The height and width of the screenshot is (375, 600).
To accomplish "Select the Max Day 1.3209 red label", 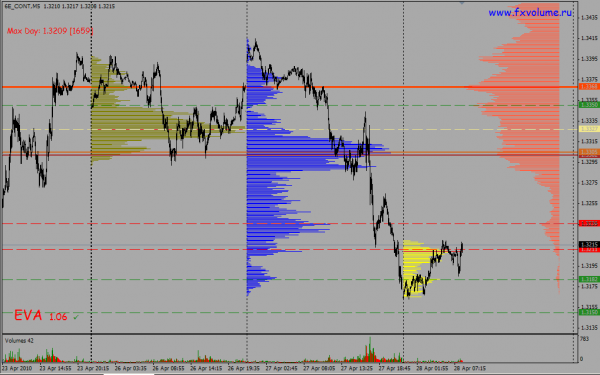I will [x=50, y=31].
